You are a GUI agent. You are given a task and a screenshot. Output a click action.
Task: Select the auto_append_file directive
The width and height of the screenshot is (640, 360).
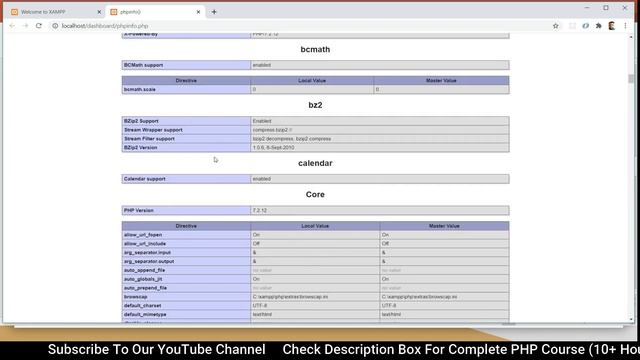(x=144, y=270)
